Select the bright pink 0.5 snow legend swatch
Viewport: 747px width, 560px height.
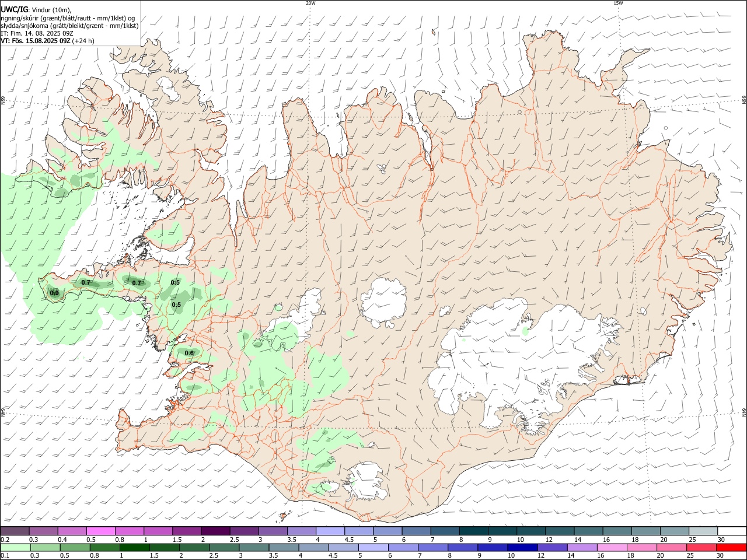point(100,531)
